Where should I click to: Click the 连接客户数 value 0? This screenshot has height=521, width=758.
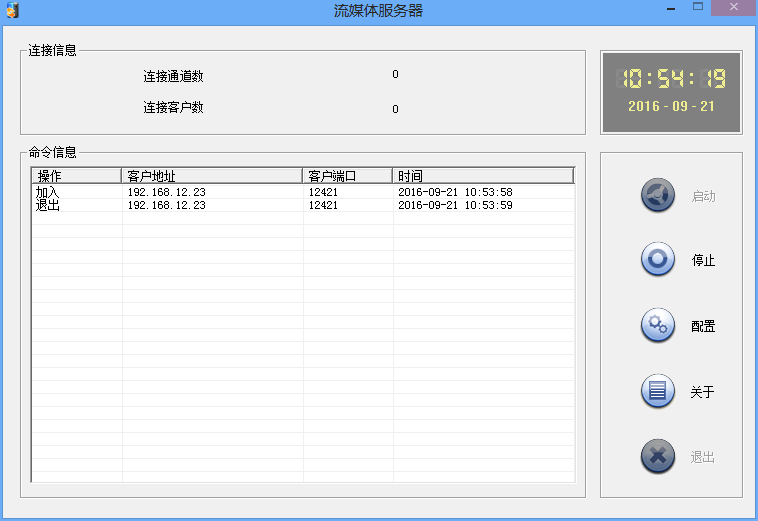395,109
